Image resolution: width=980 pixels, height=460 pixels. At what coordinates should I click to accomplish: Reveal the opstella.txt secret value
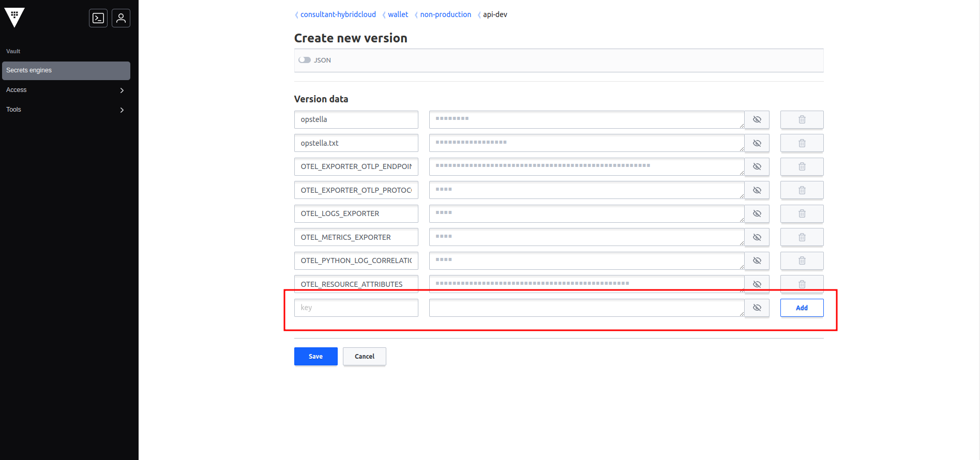pyautogui.click(x=757, y=143)
